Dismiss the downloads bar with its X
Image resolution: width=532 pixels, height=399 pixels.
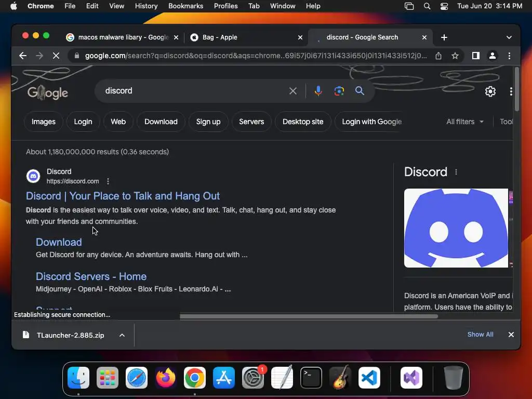pos(511,335)
